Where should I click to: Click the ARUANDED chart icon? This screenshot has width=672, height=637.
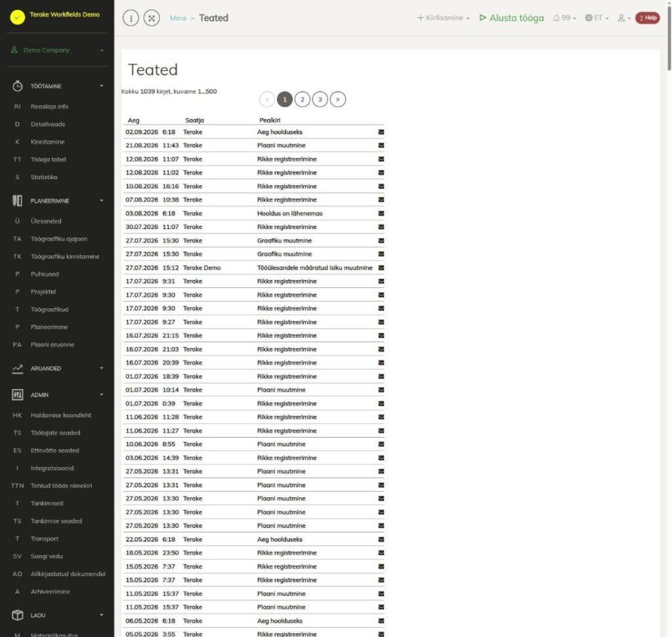pos(17,369)
